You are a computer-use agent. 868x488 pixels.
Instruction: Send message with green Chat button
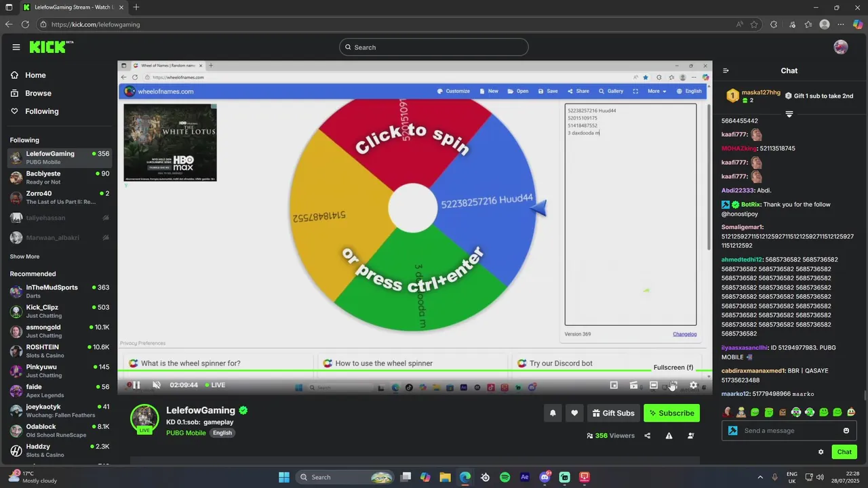(844, 452)
